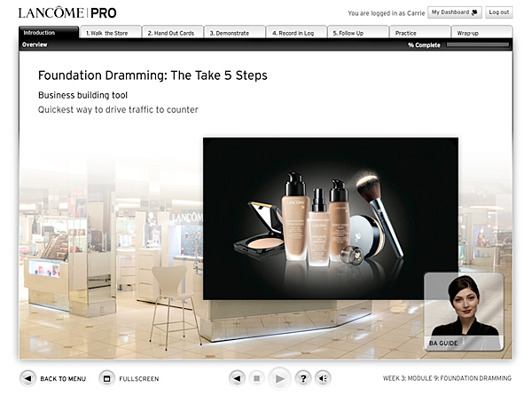
Task: Open the Practice tab
Action: pos(420,32)
